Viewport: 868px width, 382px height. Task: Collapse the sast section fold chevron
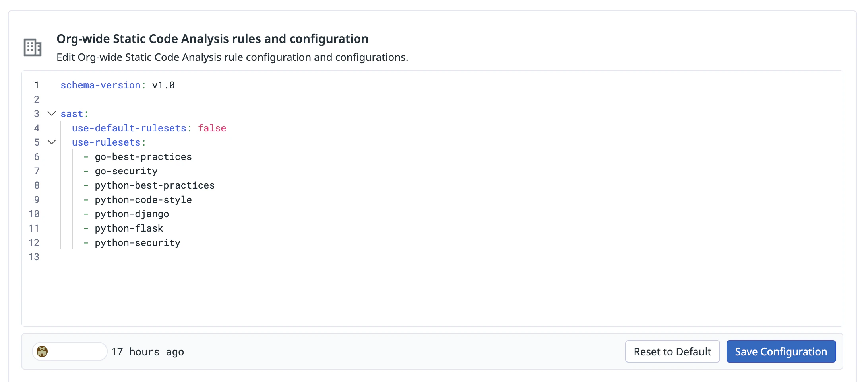pos(52,114)
